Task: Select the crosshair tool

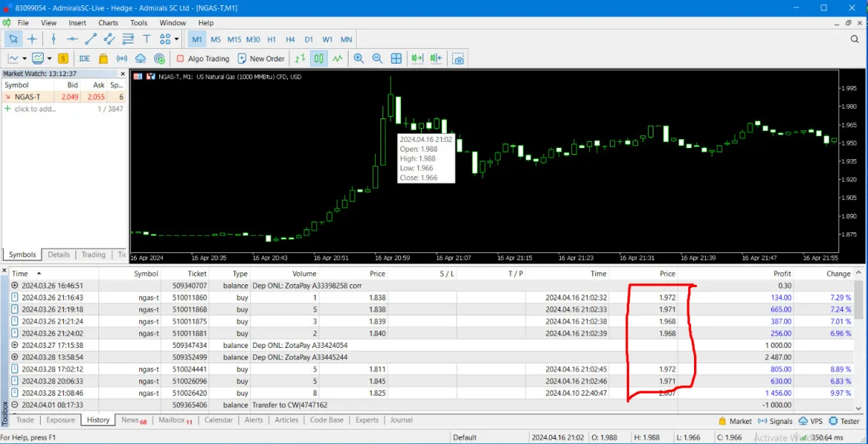Action: [32, 39]
